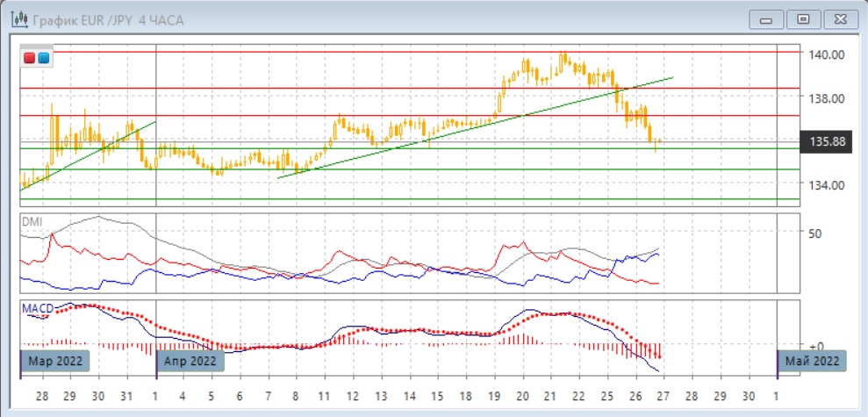
Task: Click the DMI indicator label
Action: click(31, 221)
